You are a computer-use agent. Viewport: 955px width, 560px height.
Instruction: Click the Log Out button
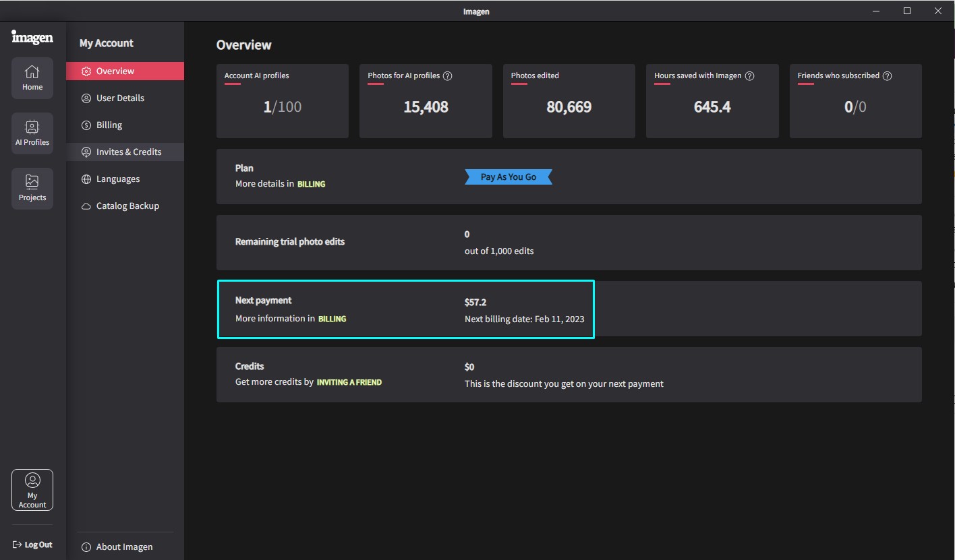(x=32, y=545)
